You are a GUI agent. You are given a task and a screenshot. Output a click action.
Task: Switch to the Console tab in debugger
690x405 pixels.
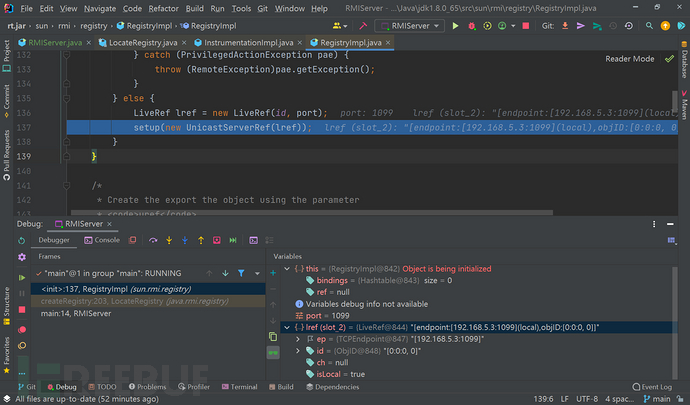coord(102,240)
